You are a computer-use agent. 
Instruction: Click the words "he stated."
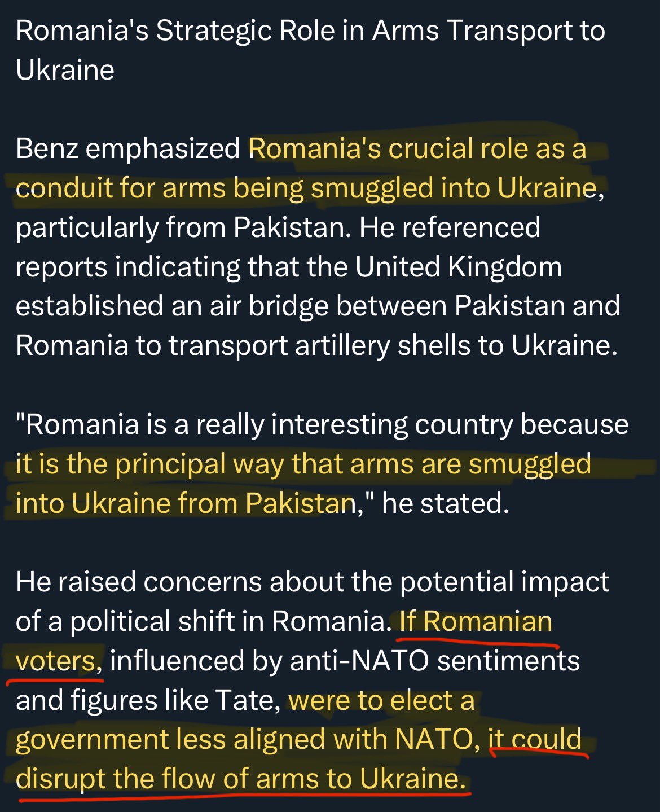[x=446, y=503]
